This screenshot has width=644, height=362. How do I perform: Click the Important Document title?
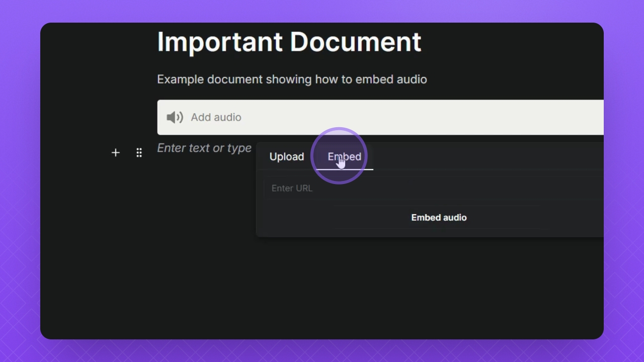[289, 42]
